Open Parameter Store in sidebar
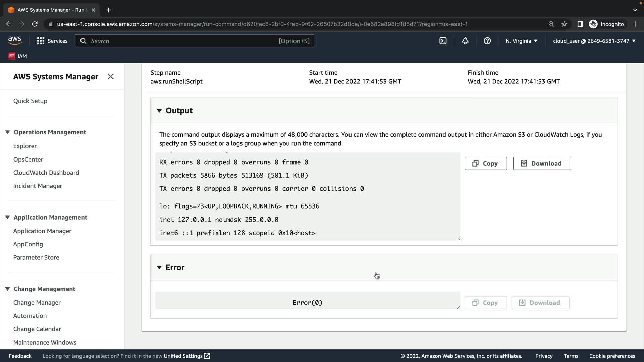 pos(36,257)
